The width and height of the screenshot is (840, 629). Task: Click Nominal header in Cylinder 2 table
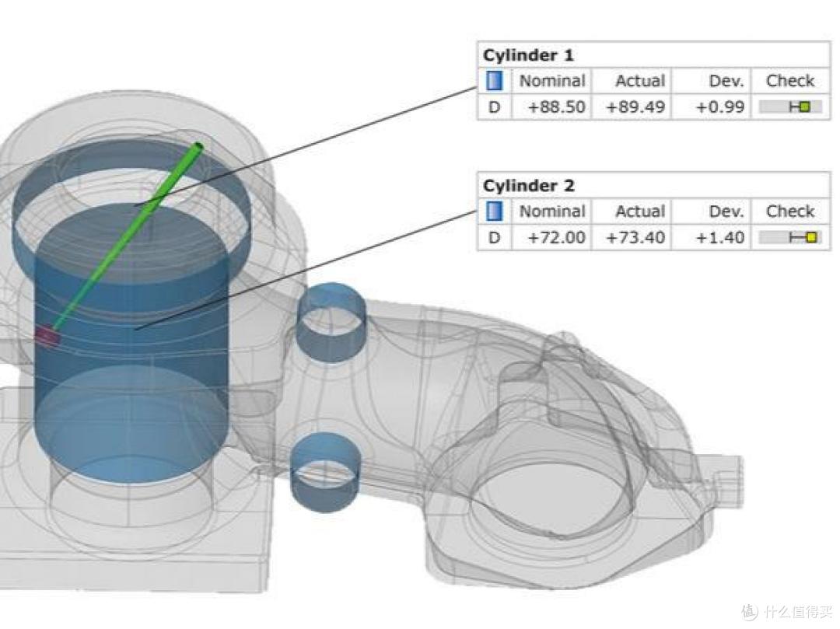[551, 211]
